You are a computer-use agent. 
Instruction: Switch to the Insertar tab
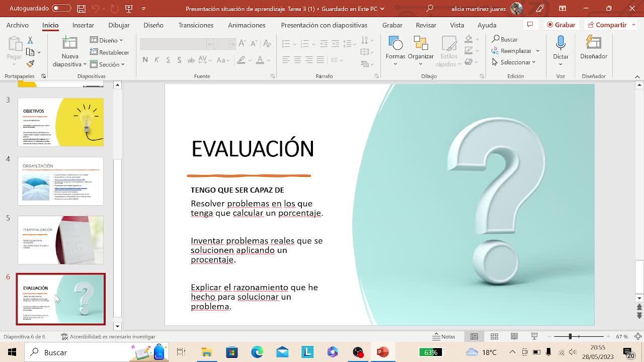tap(83, 25)
